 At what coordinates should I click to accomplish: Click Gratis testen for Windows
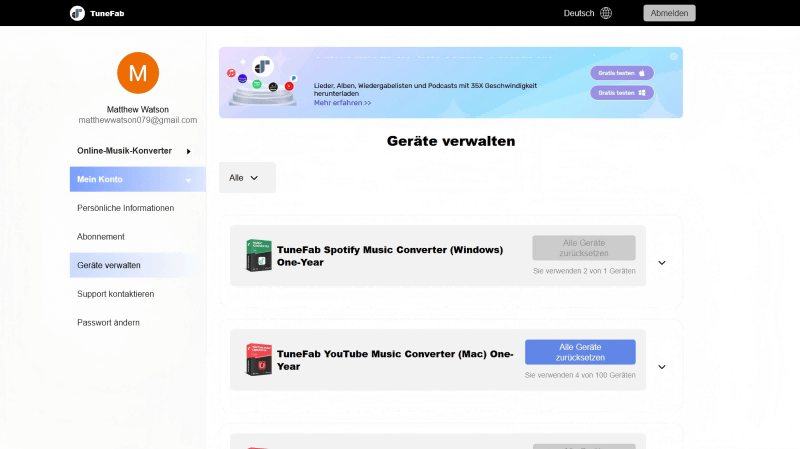click(x=622, y=93)
